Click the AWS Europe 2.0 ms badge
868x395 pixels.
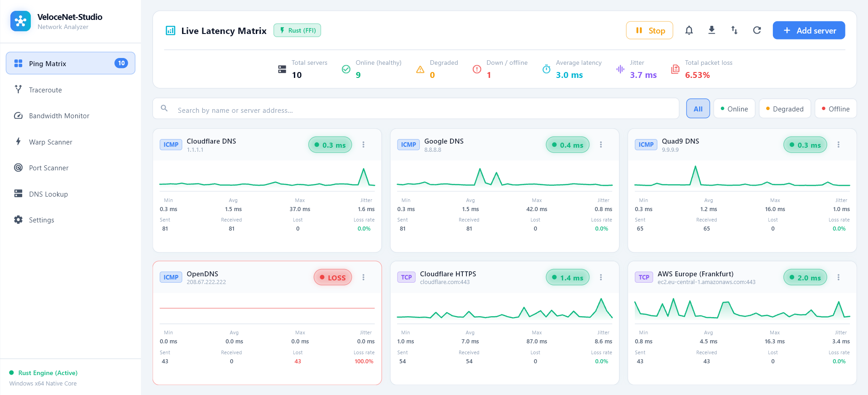tap(806, 277)
